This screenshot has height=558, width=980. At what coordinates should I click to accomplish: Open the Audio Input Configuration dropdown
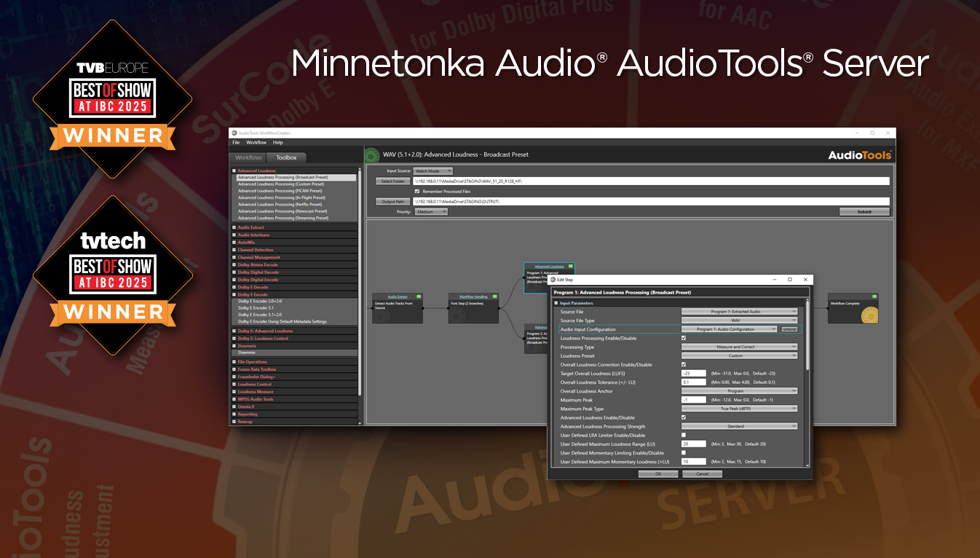[730, 329]
